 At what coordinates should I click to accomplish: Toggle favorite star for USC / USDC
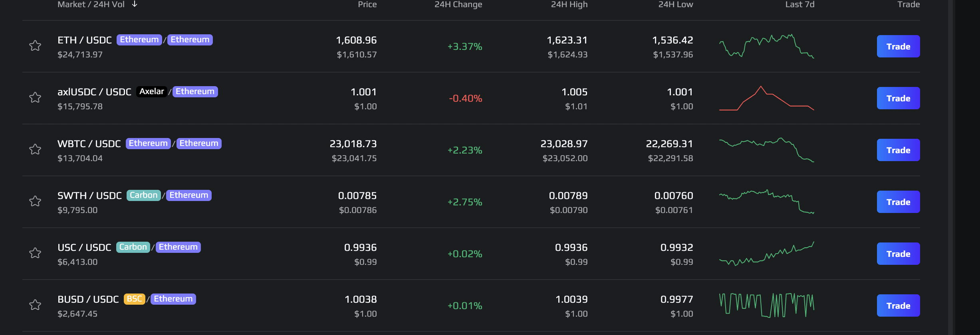click(x=35, y=253)
